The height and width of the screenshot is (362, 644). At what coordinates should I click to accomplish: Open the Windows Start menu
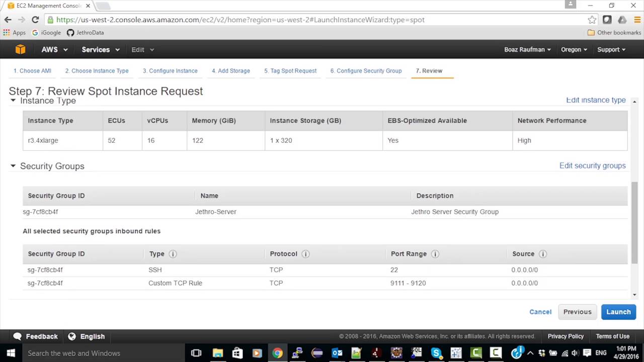(x=11, y=353)
